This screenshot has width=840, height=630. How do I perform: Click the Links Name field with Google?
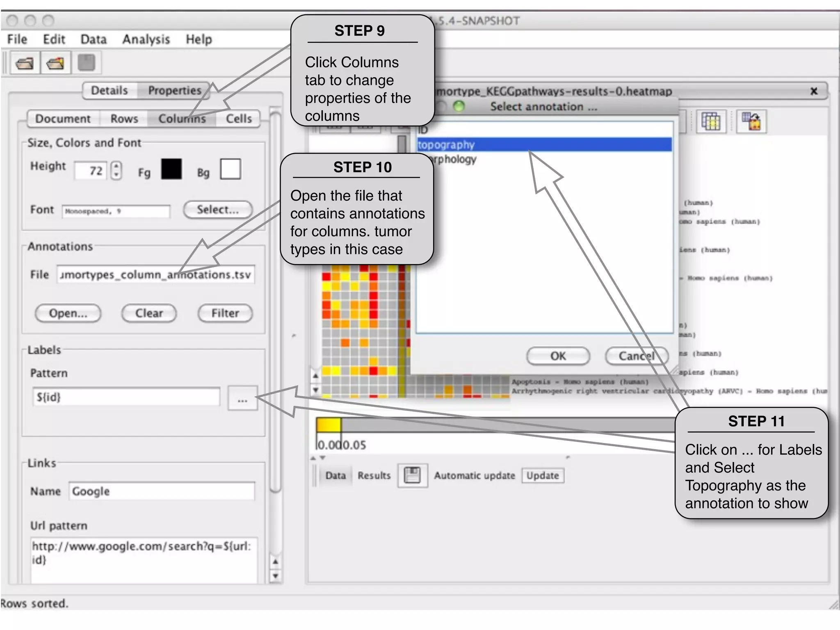(162, 491)
